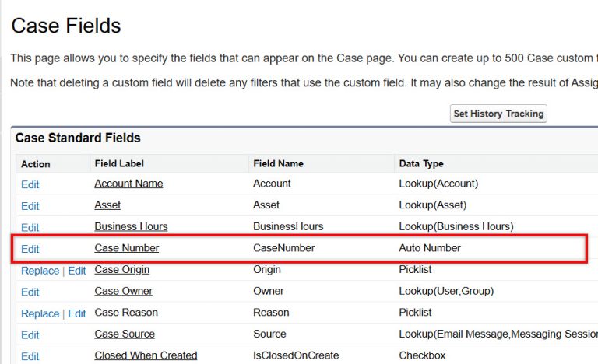
Task: Open the Case Origin field label
Action: (x=122, y=269)
